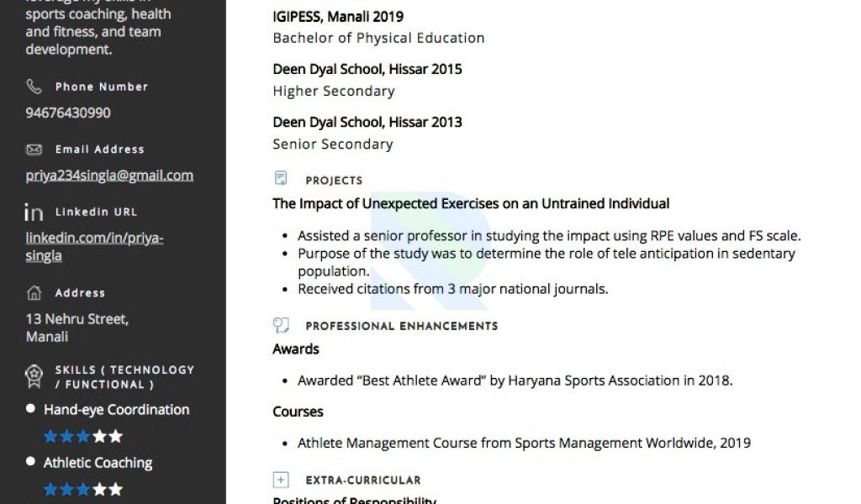Click the Professional Enhancements section icon
This screenshot has width=861, height=504.
(281, 325)
